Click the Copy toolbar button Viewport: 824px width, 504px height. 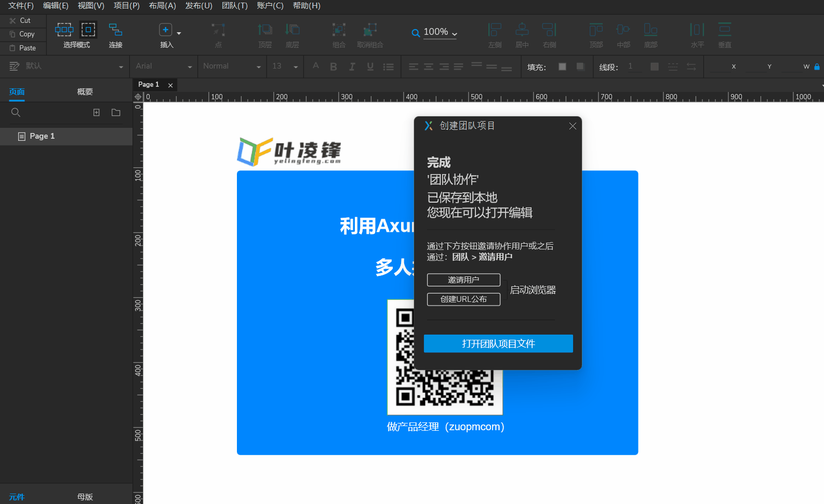pyautogui.click(x=22, y=34)
